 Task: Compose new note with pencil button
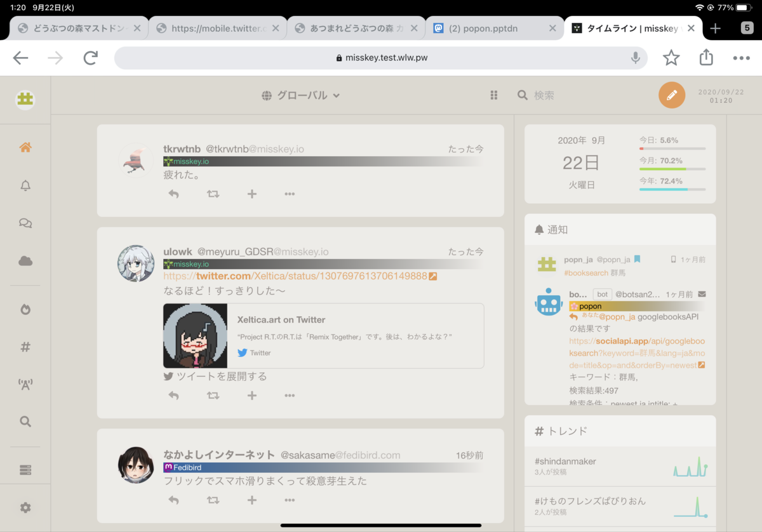tap(672, 95)
